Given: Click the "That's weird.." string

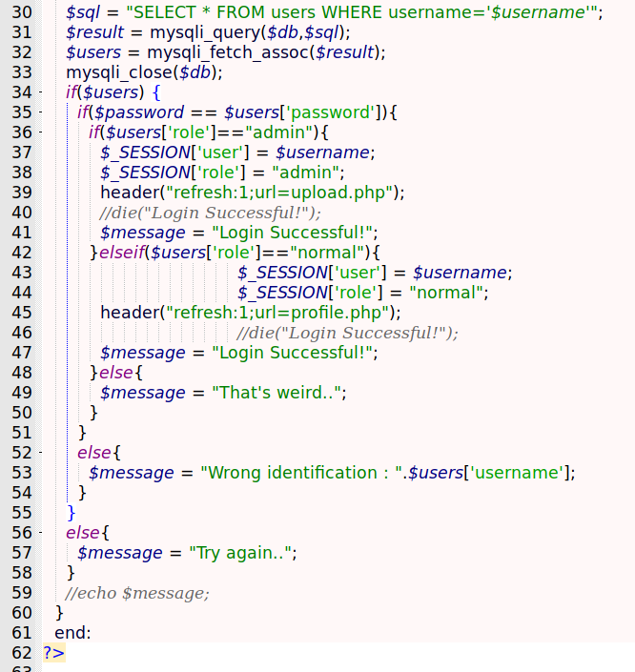Looking at the screenshot, I should [277, 393].
